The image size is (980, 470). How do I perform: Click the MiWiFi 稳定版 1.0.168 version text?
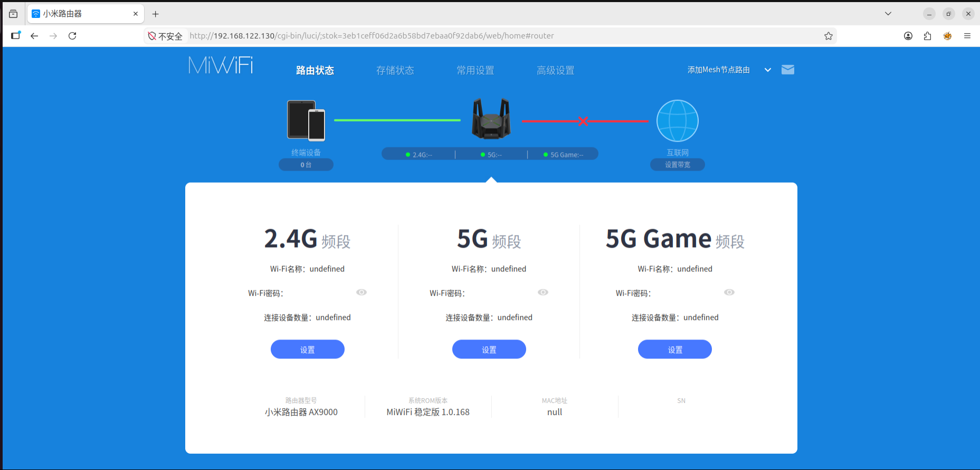pyautogui.click(x=428, y=412)
